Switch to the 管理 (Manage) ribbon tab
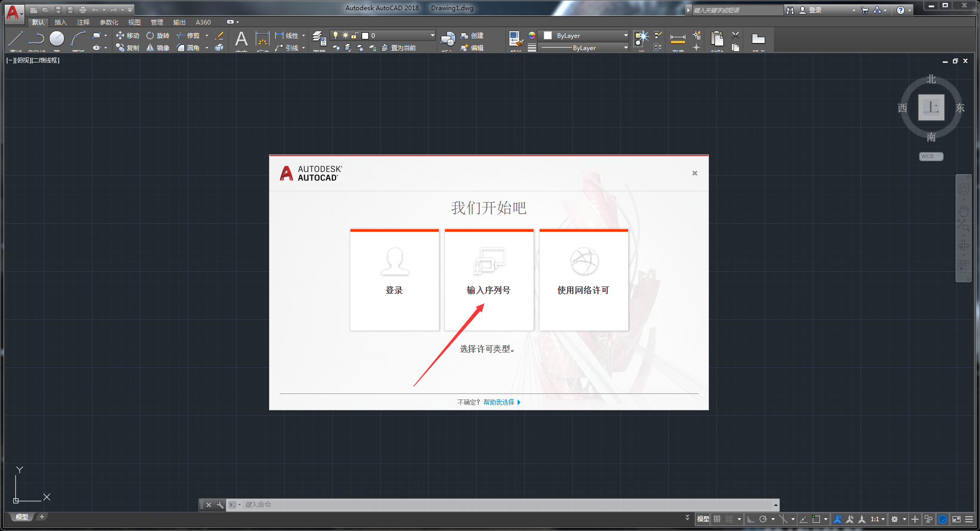The image size is (980, 531). click(x=157, y=22)
